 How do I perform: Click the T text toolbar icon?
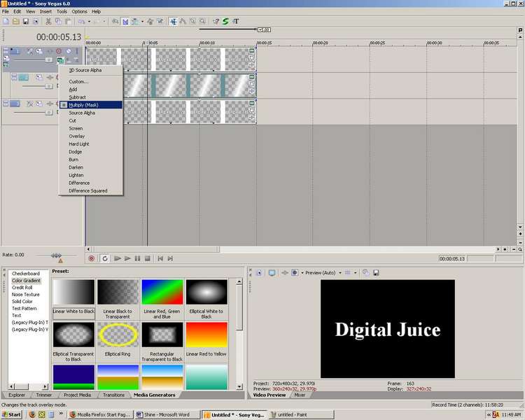(236, 22)
